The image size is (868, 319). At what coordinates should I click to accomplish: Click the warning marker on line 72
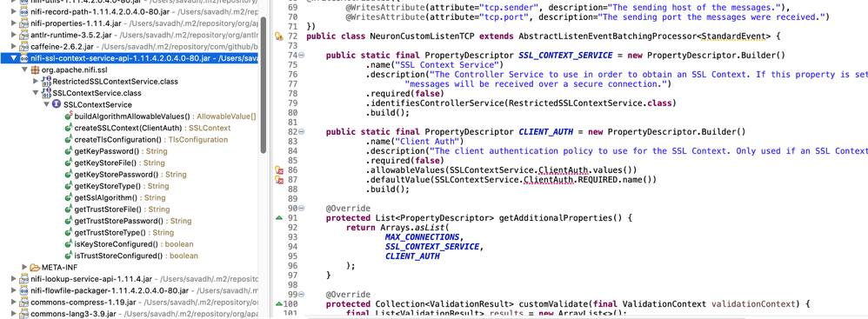[279, 37]
